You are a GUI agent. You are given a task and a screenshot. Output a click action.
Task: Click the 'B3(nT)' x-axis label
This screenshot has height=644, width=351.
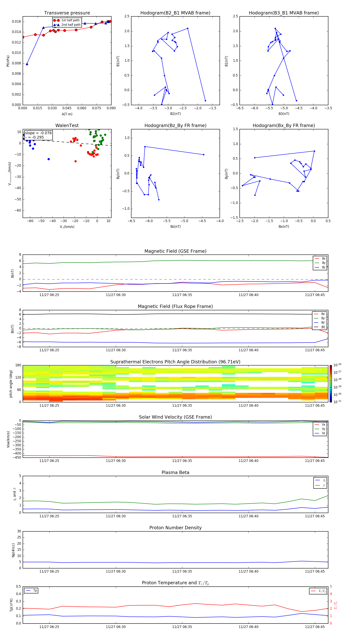pos(284,114)
